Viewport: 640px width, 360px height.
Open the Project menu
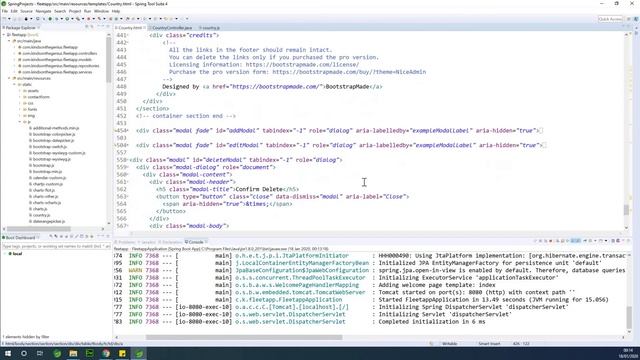[75, 11]
